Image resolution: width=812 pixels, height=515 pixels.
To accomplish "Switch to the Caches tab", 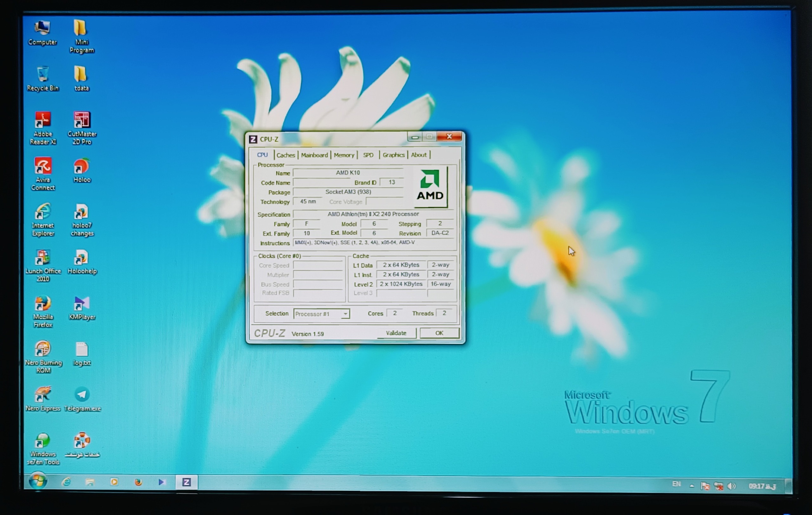I will [285, 155].
